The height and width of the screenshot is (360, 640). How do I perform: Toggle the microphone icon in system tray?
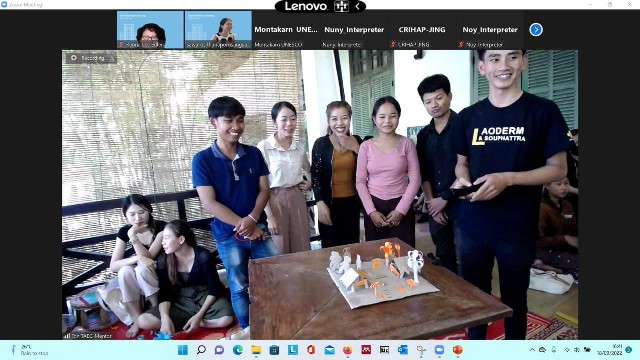[554, 350]
